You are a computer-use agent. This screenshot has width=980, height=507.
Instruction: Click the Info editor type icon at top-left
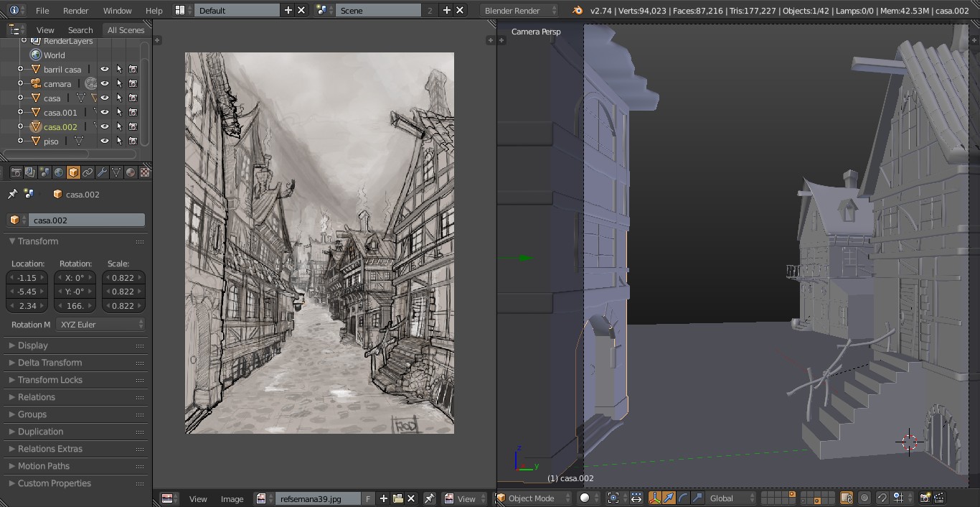[x=16, y=10]
